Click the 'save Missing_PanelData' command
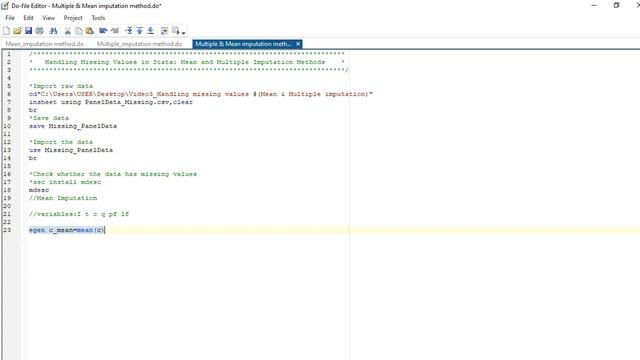 73,126
